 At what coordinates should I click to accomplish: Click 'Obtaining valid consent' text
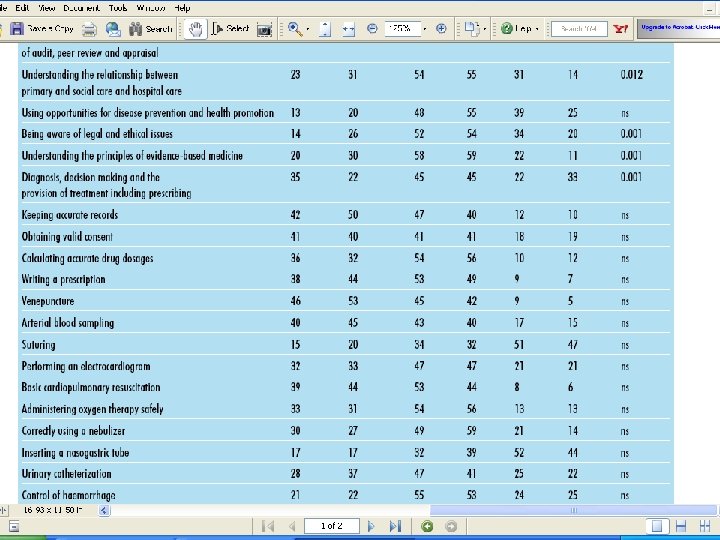[67, 237]
